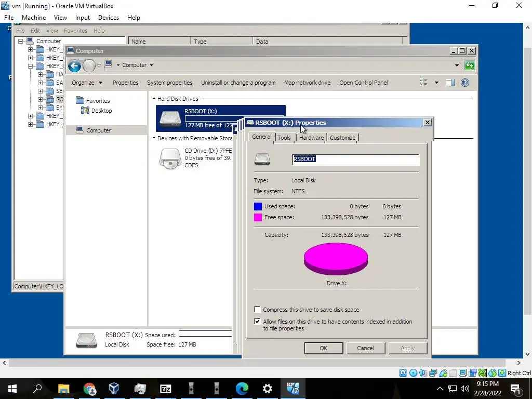Switch to the Customize tab

pyautogui.click(x=343, y=138)
